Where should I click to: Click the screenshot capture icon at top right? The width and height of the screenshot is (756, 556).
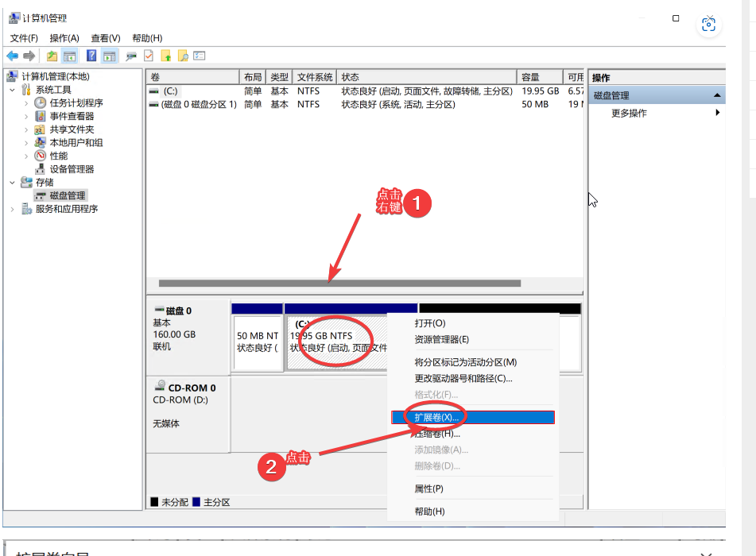tap(708, 24)
